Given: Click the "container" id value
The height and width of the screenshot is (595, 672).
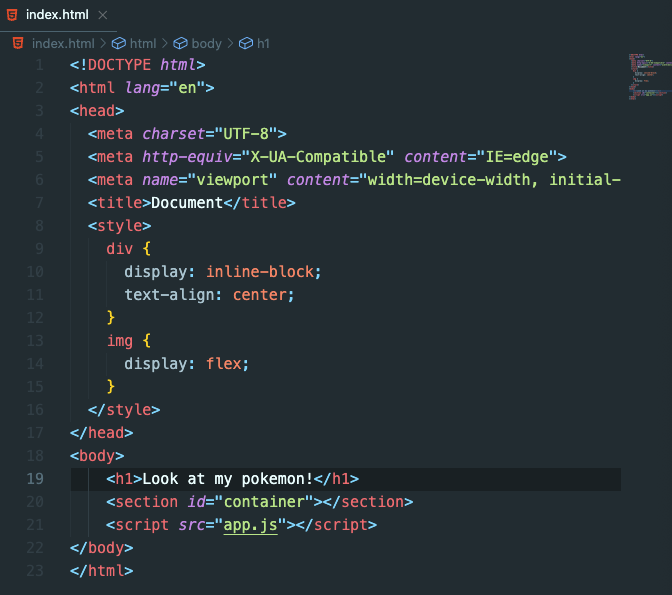Looking at the screenshot, I should (264, 502).
